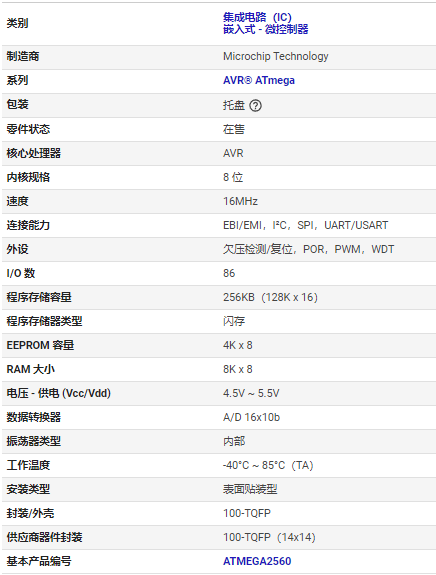The image size is (436, 575).
Task: Open the AVR® ATmega series link
Action: [259, 80]
